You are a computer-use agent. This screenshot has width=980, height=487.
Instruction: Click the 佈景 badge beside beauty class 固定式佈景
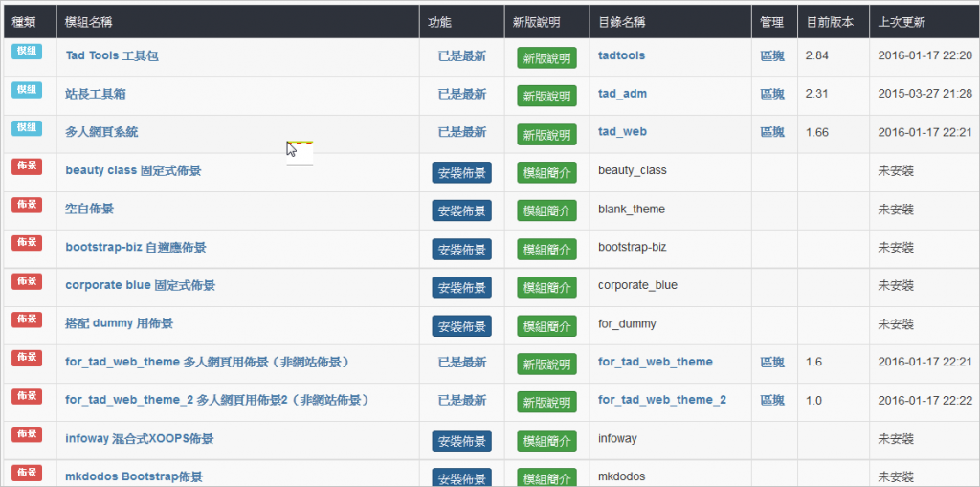tap(26, 166)
